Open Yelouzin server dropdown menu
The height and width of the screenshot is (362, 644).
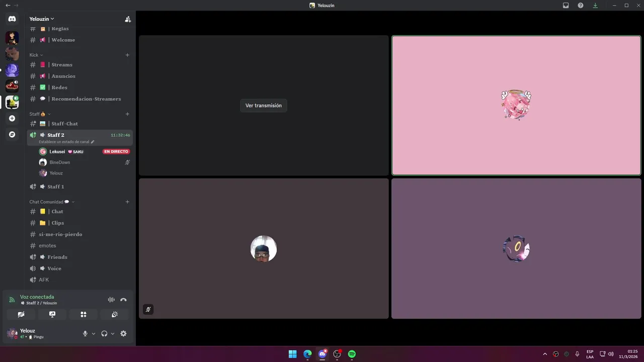coord(42,19)
